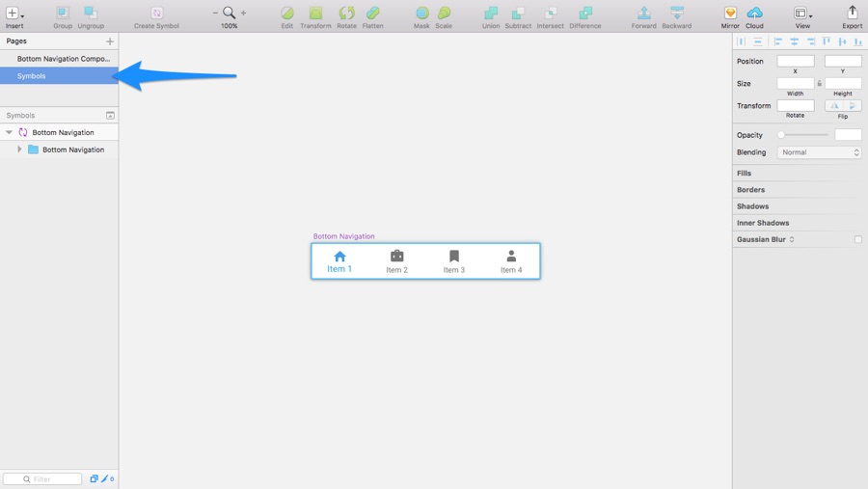Click the Item 1 home tab
The height and width of the screenshot is (489, 868).
click(x=339, y=262)
